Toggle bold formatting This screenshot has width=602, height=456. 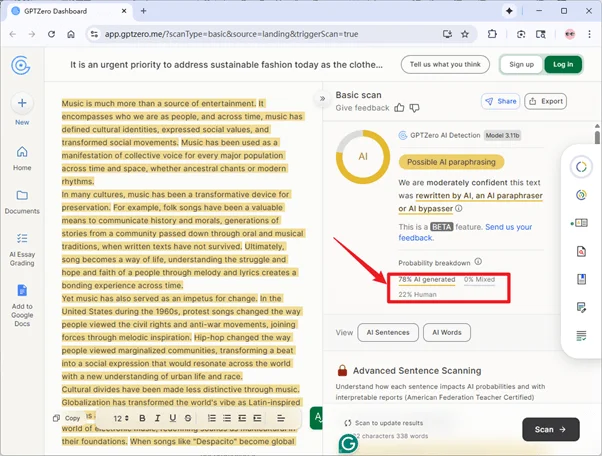point(142,418)
